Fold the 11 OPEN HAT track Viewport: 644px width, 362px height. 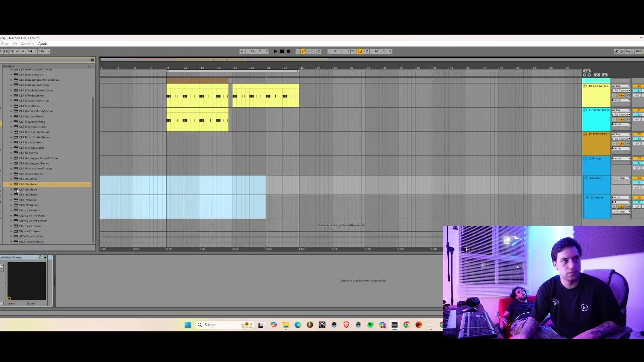[585, 110]
